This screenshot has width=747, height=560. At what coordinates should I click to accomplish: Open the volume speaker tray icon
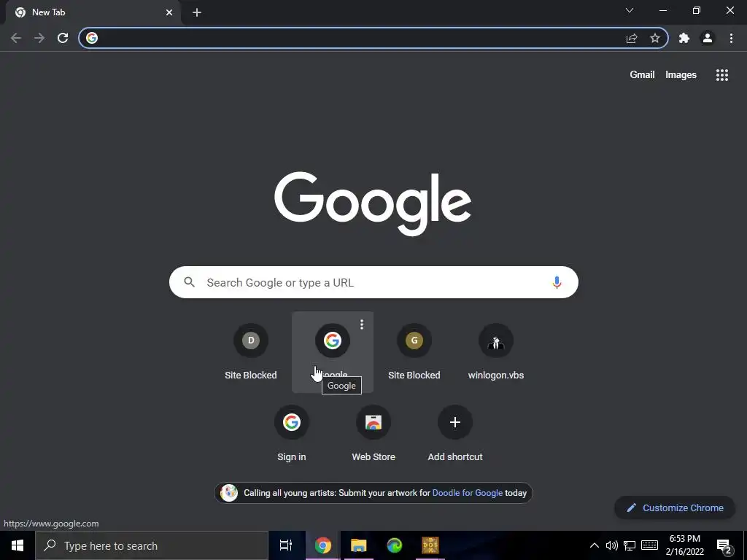pos(612,545)
